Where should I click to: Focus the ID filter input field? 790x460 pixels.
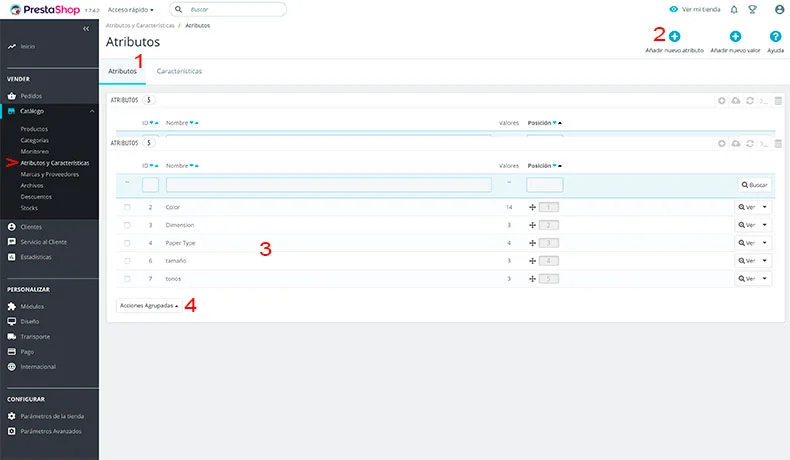[150, 185]
